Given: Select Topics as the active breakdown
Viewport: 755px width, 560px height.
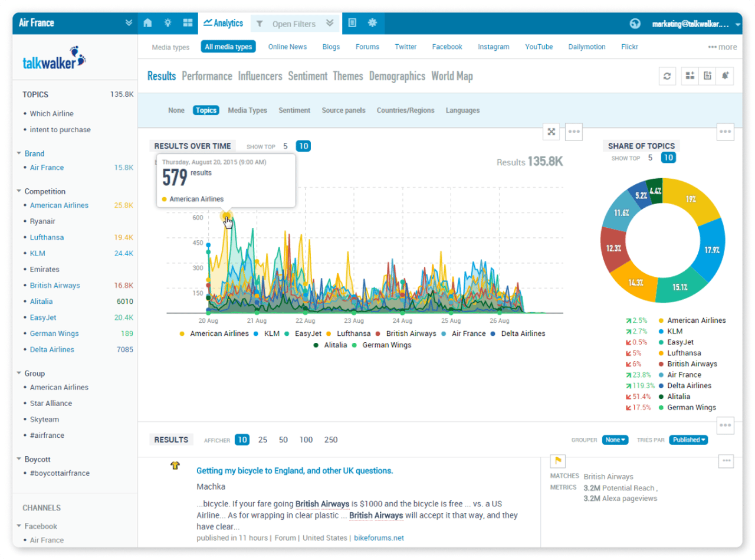Looking at the screenshot, I should click(206, 110).
